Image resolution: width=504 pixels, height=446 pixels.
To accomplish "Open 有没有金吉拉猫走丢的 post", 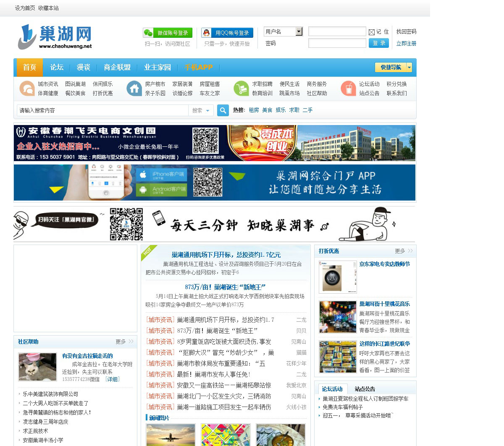I will [87, 356].
